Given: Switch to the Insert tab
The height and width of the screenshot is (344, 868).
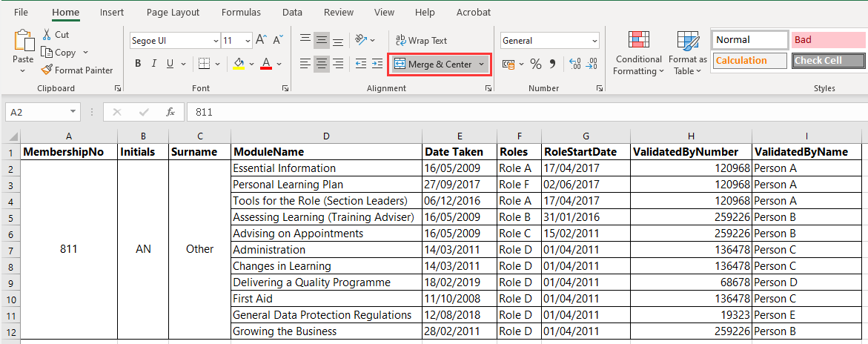Looking at the screenshot, I should click(x=112, y=12).
